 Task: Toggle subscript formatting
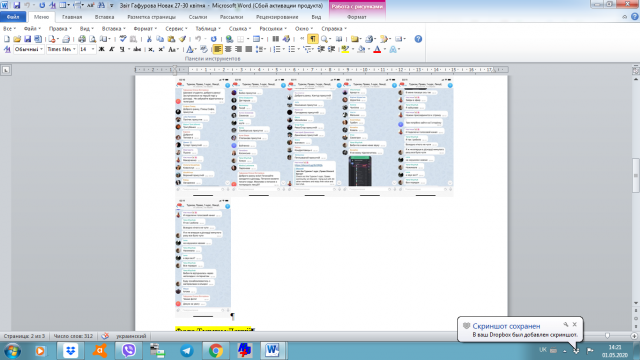[x=151, y=49]
